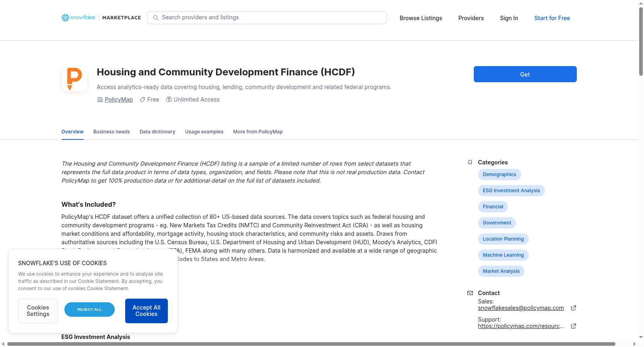
Task: Open Cookies Settings in cookie banner
Action: pos(38,311)
